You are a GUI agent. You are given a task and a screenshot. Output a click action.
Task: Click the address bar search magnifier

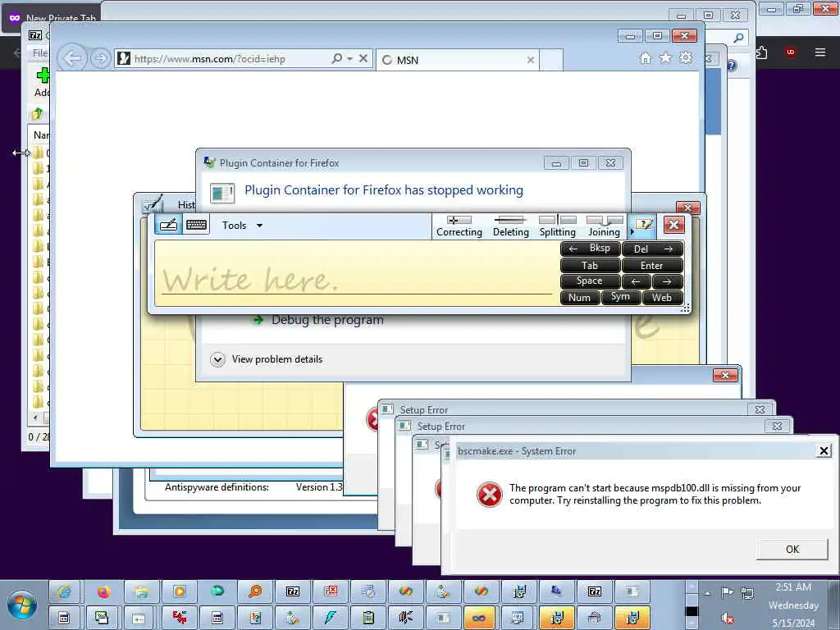point(337,58)
